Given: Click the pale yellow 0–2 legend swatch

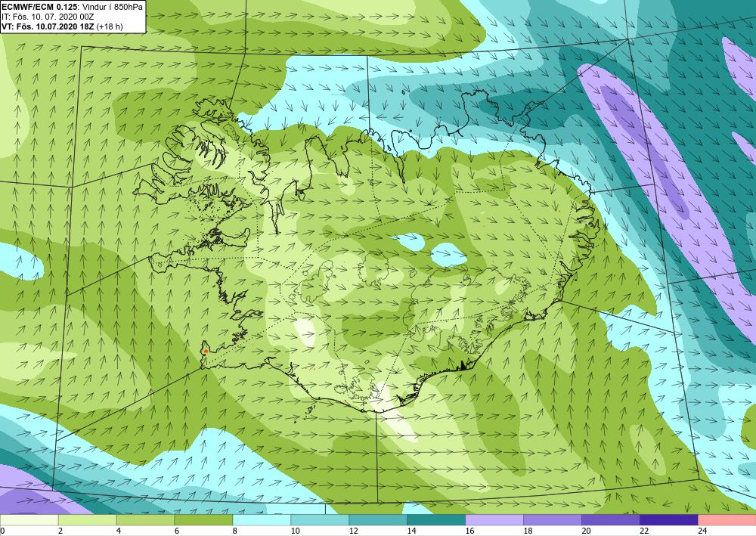Looking at the screenshot, I should coord(29,520).
